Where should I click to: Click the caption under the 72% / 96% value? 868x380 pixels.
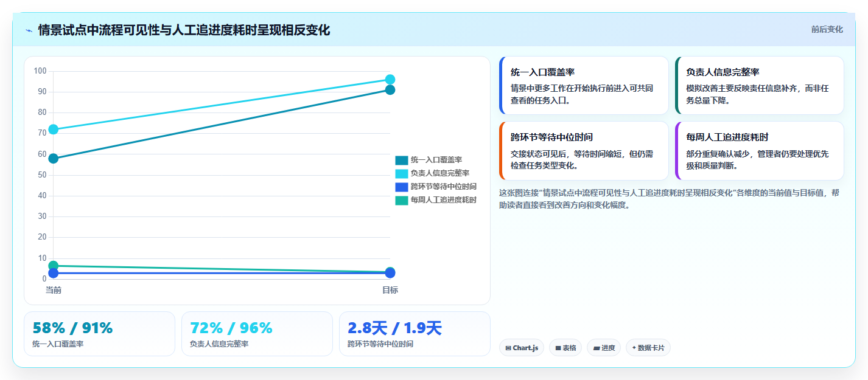click(x=219, y=344)
